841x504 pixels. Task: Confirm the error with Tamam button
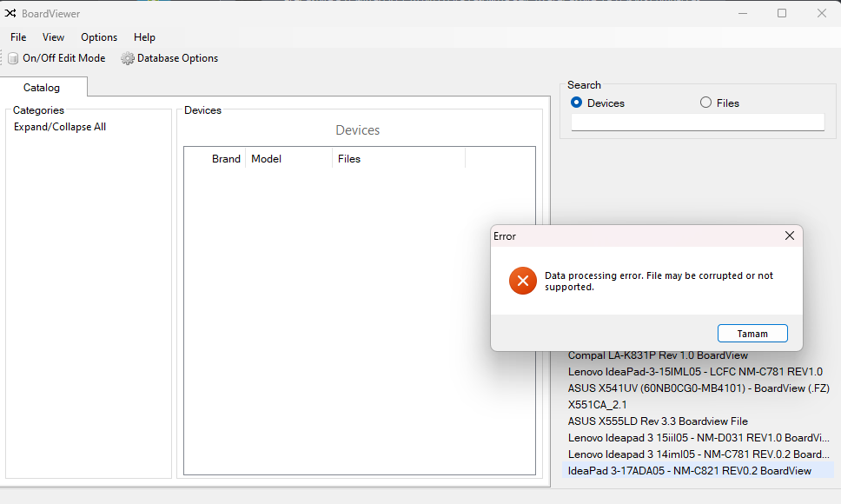tap(752, 334)
